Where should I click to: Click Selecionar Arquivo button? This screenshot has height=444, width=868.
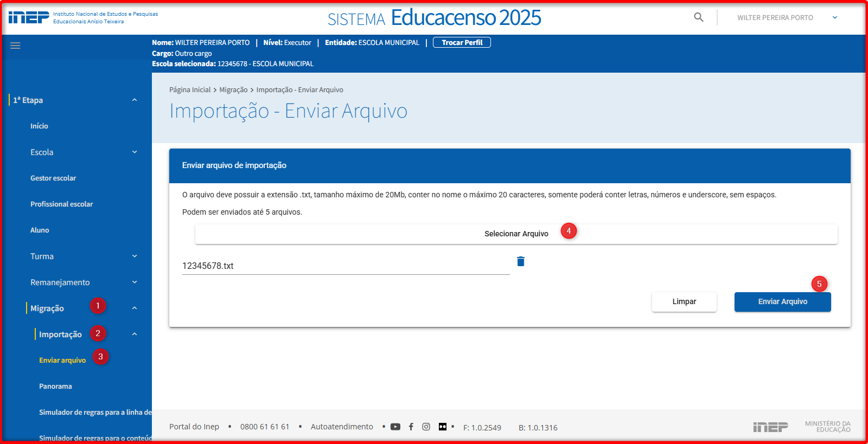(516, 234)
